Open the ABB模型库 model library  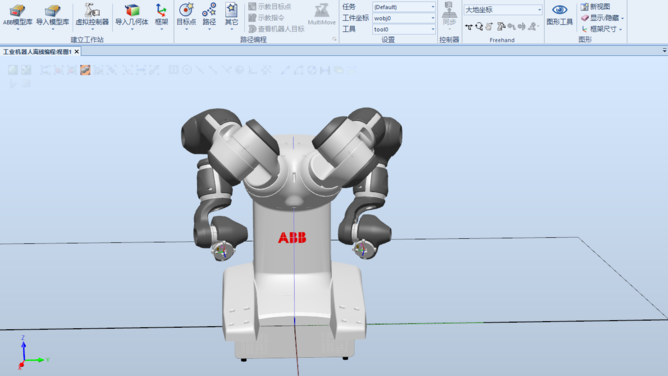tap(17, 15)
